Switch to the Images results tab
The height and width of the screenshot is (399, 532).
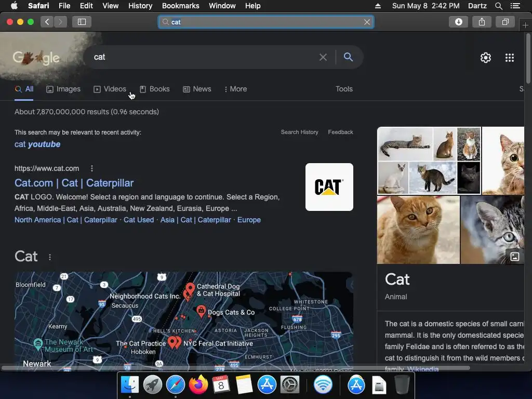point(63,89)
